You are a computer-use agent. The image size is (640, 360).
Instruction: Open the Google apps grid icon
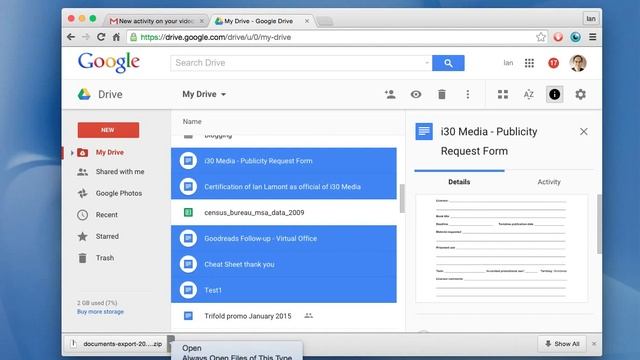(x=529, y=63)
